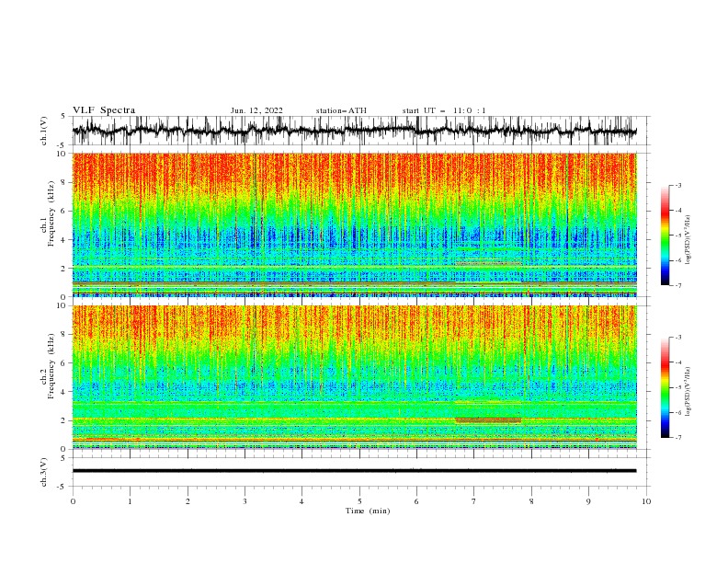Click the red 2 kHz emission band in ch.2 spectrogram
Image resolution: width=728 pixels, height=563 pixels.
tap(488, 420)
